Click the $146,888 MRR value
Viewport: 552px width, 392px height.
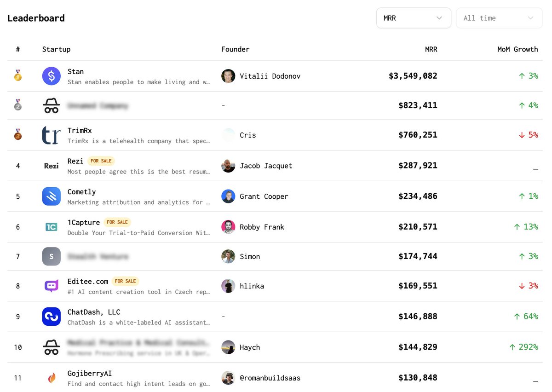coord(418,317)
